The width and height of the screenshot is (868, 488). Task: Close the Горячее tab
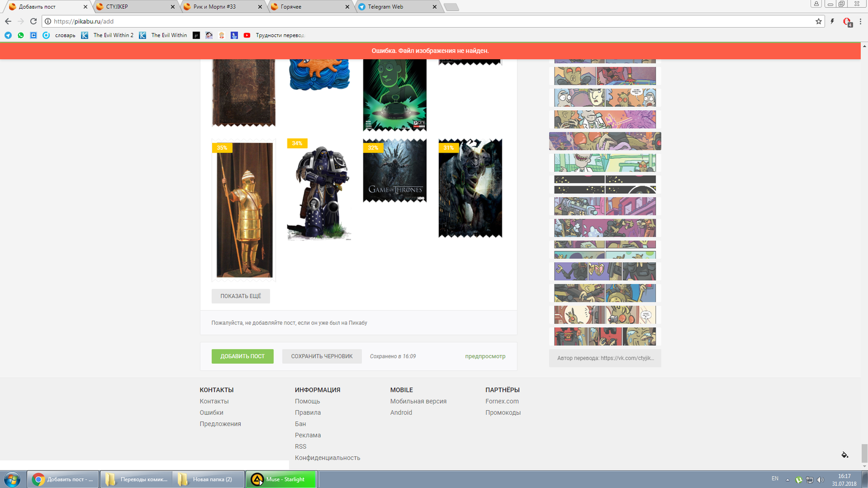click(x=347, y=7)
